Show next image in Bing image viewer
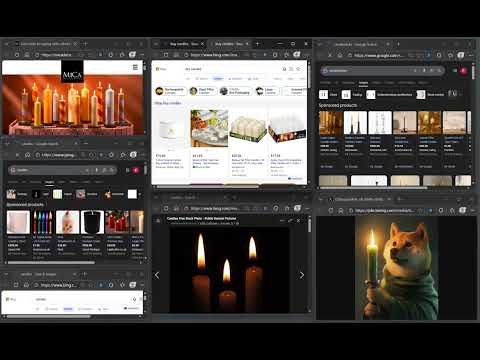 click(x=302, y=275)
